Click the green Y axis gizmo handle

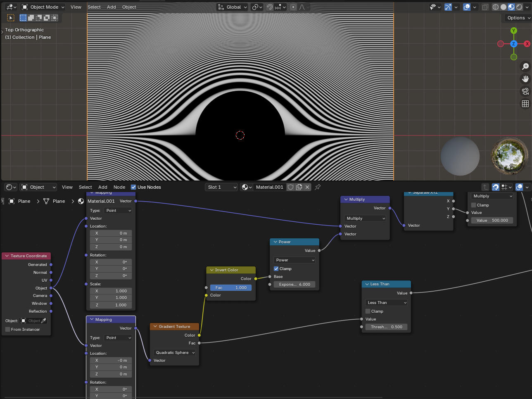(514, 31)
